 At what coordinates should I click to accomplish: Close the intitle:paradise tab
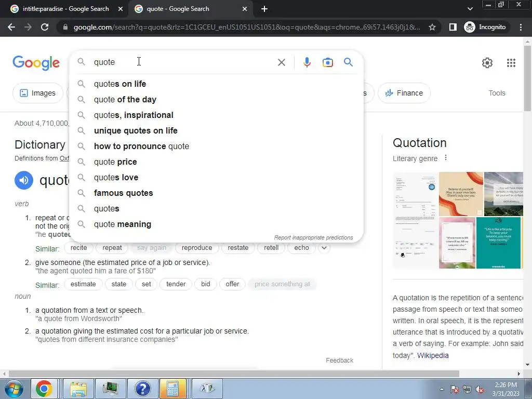coord(120,9)
